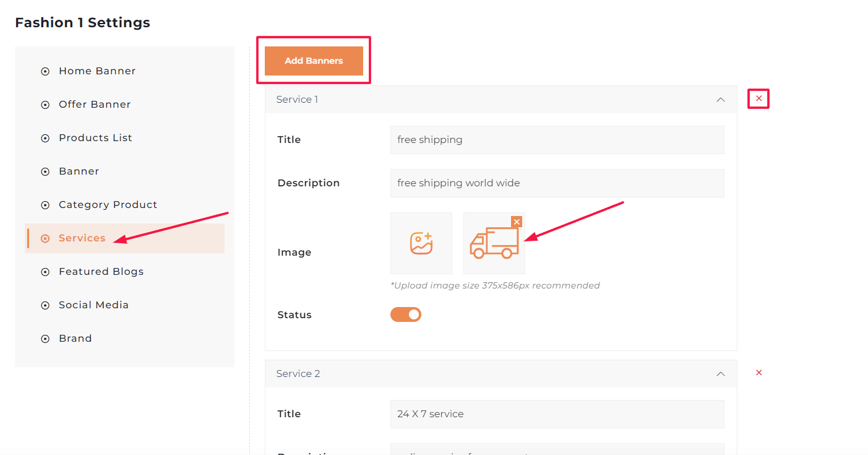The image size is (868, 455).
Task: Click the delivery truck image thumbnail
Action: [x=494, y=243]
